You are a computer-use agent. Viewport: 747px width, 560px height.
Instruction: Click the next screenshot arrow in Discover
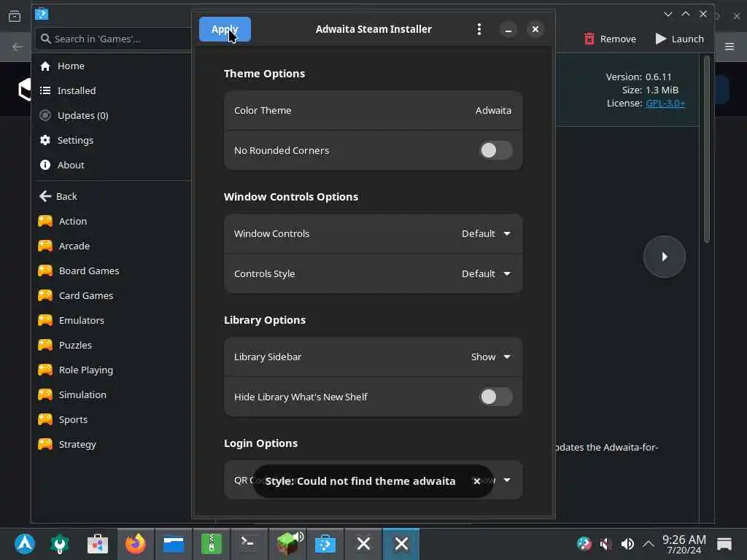664,257
